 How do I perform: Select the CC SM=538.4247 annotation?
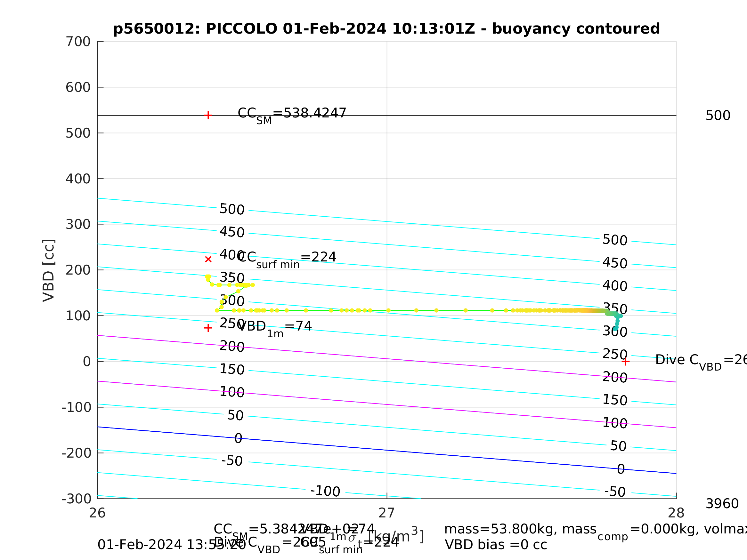(x=292, y=116)
